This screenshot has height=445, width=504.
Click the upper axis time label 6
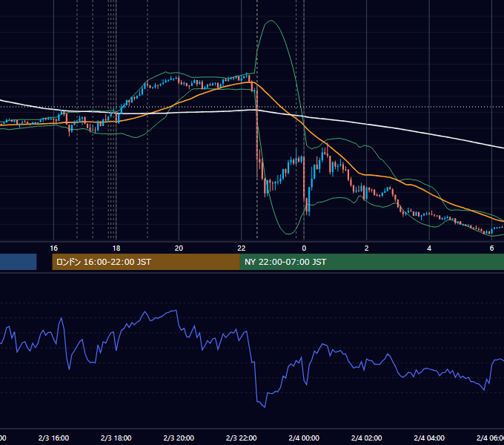pos(491,248)
